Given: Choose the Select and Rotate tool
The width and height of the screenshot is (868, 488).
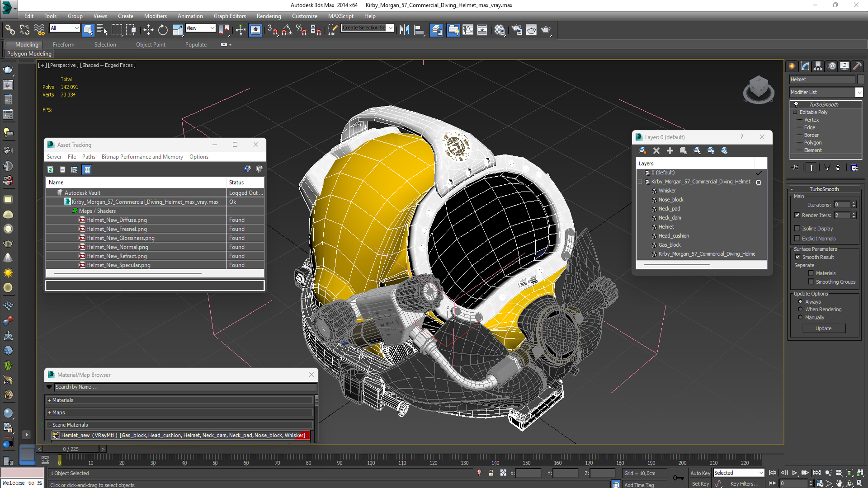Looking at the screenshot, I should click(x=163, y=30).
